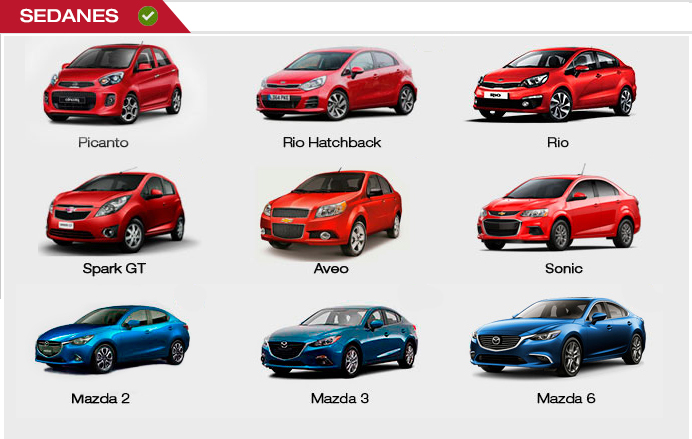
Task: Click the Aveo label
Action: pyautogui.click(x=331, y=268)
